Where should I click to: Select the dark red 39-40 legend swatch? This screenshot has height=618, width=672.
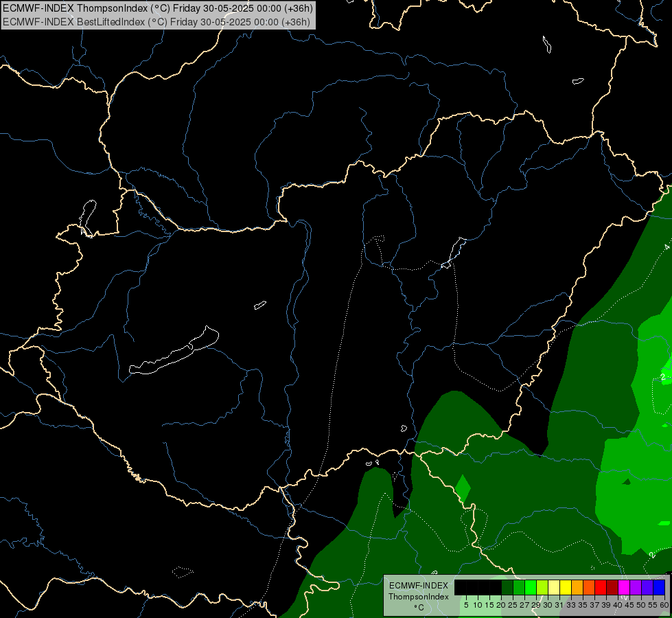612,588
